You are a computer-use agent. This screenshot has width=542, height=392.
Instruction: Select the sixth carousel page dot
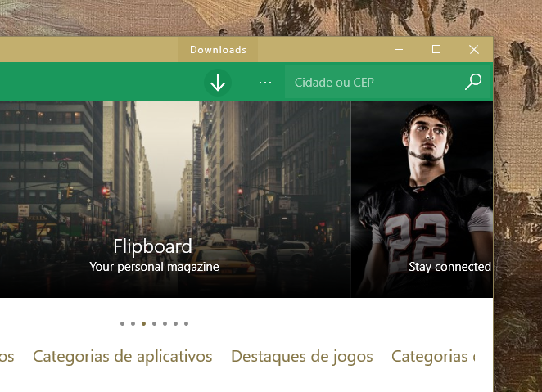(175, 323)
